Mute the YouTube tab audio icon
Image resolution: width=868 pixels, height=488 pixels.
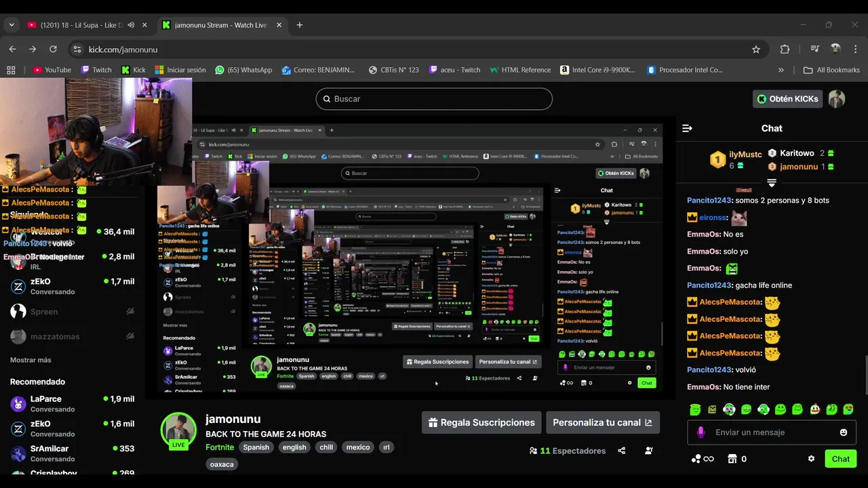coord(131,25)
